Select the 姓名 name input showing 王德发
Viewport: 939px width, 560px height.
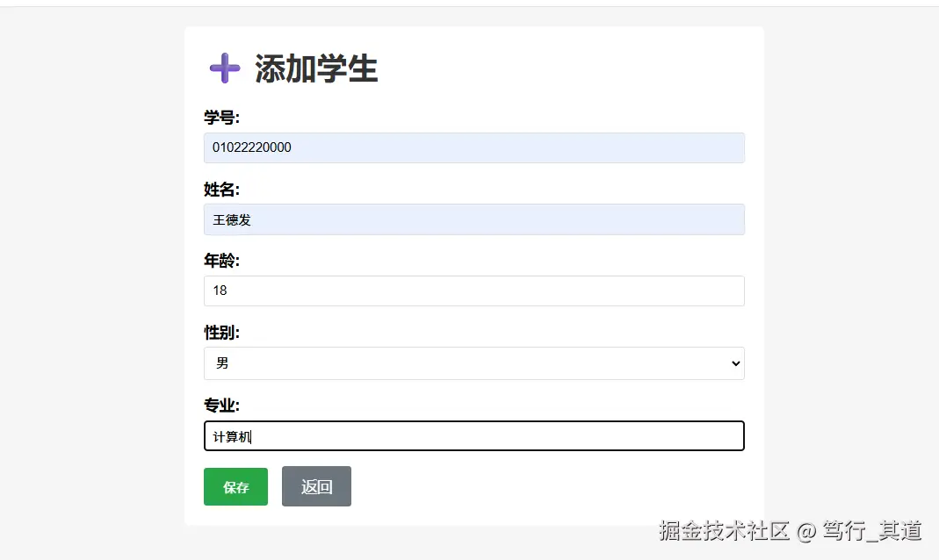tap(474, 219)
